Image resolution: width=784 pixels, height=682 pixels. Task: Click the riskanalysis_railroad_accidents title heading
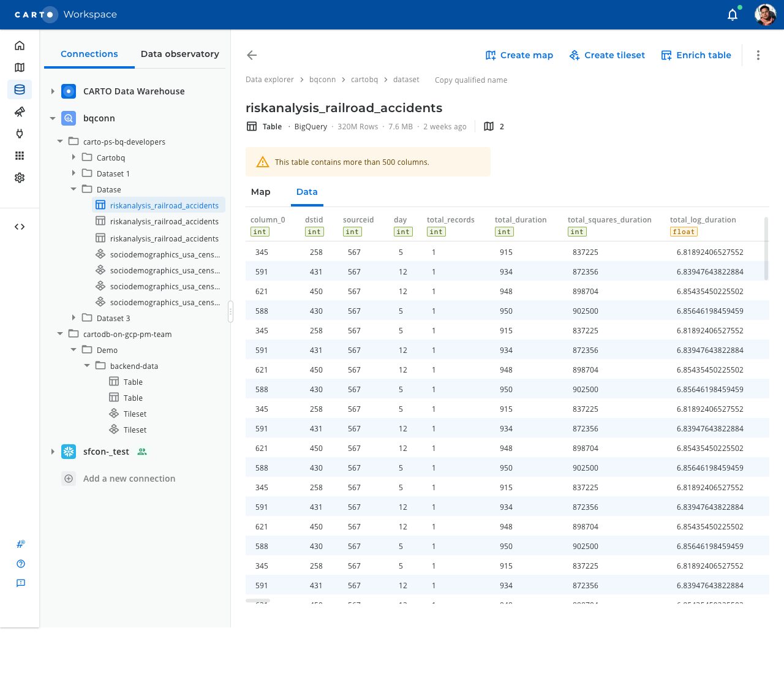[x=344, y=108]
